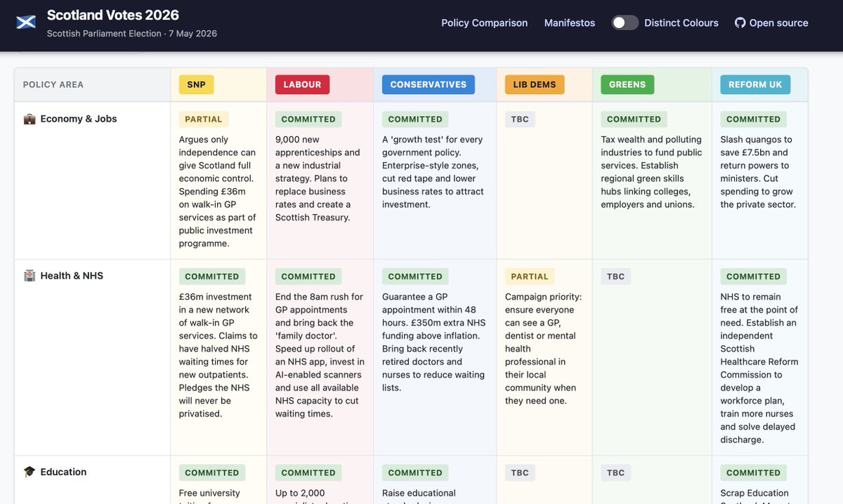This screenshot has height=504, width=843.
Task: Click Reform UK's Committed badge for Health & NHS
Action: [x=754, y=277]
